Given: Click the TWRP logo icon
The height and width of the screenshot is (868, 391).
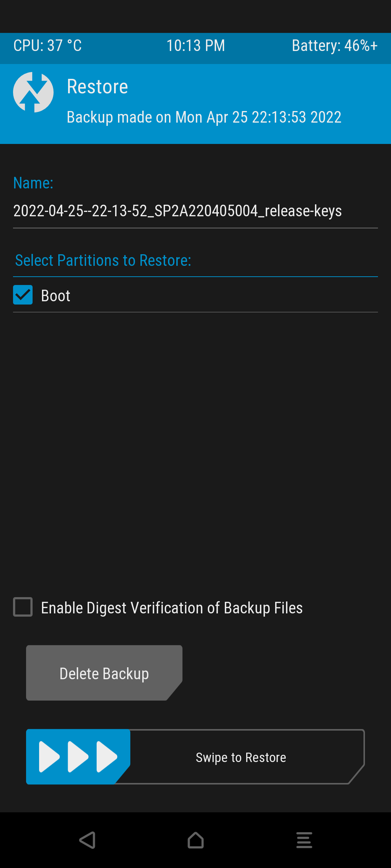Looking at the screenshot, I should [33, 92].
